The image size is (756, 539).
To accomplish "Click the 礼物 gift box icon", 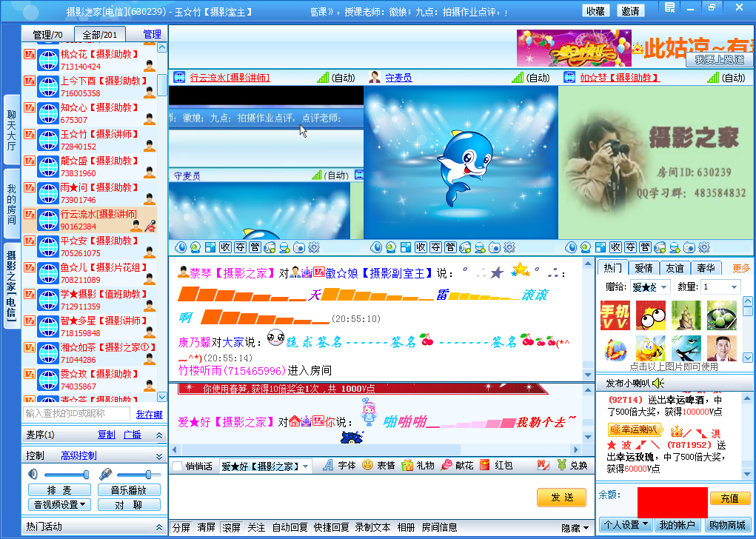I will 407,466.
